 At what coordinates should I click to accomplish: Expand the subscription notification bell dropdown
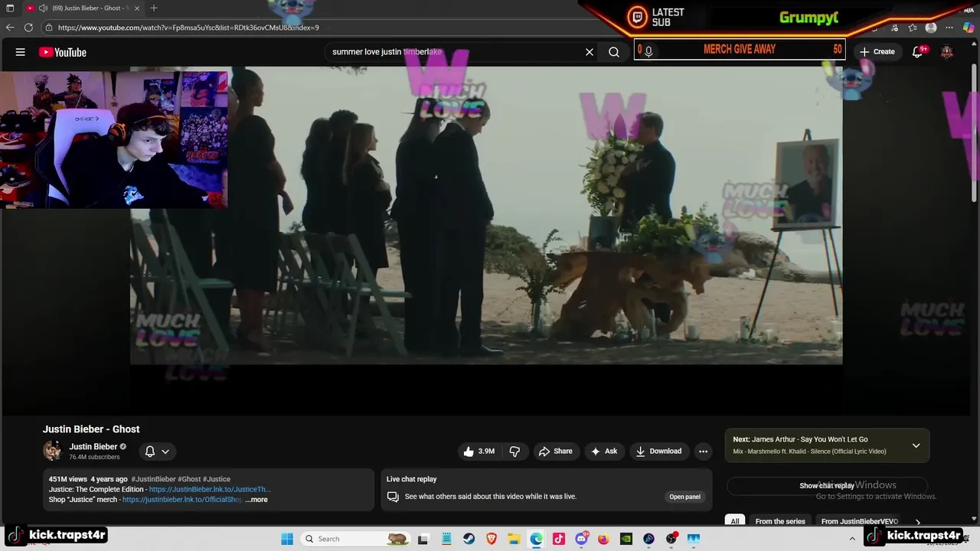point(157,452)
